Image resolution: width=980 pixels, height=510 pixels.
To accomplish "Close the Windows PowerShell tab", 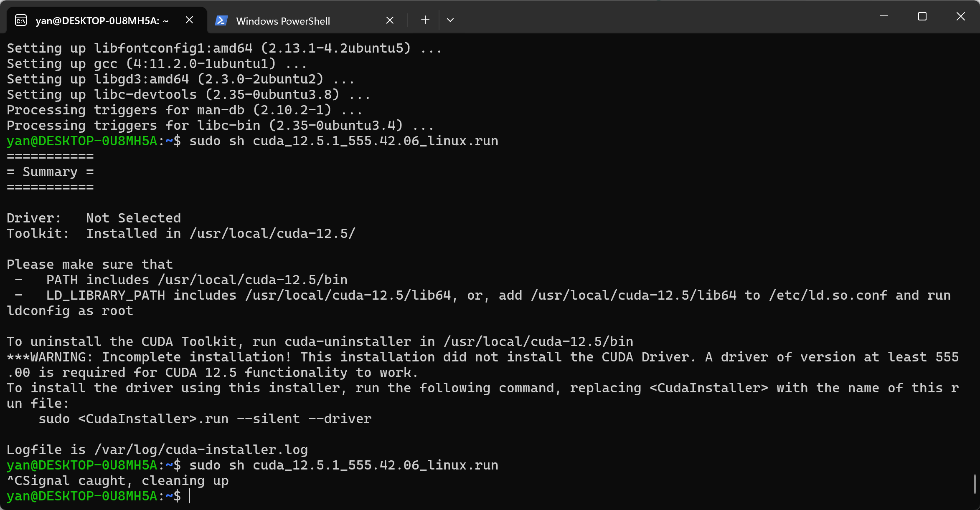I will (x=390, y=20).
